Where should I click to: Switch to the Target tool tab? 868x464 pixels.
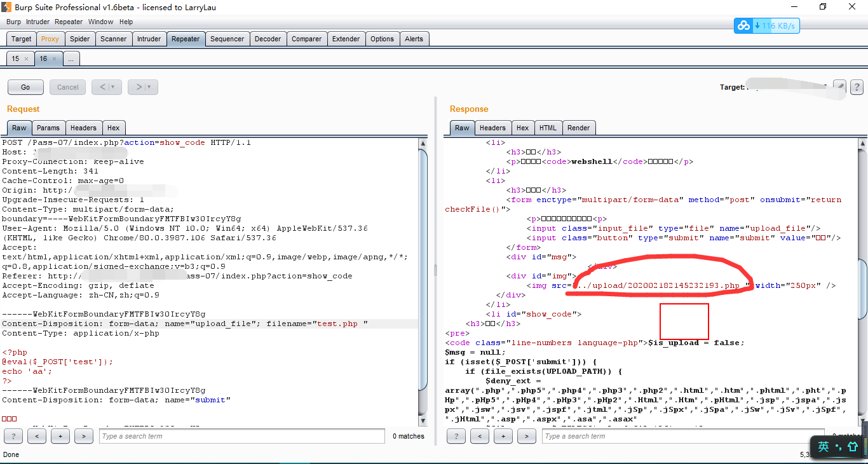21,39
